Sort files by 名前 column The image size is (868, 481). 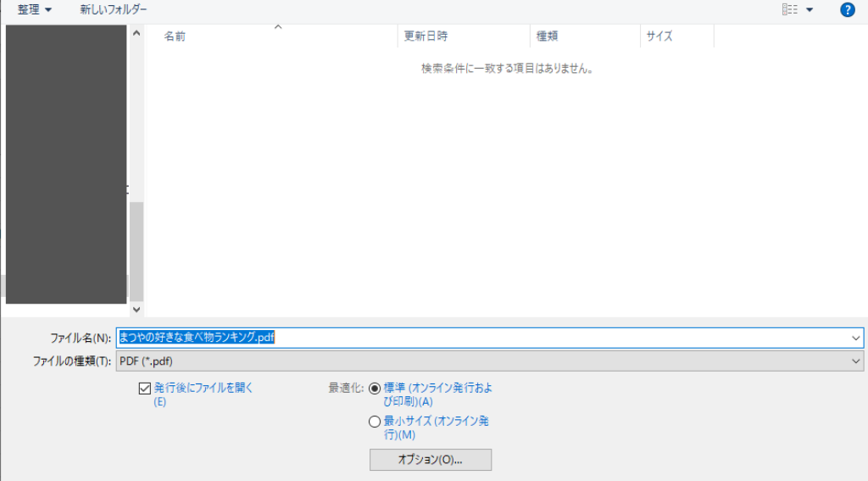pyautogui.click(x=175, y=36)
